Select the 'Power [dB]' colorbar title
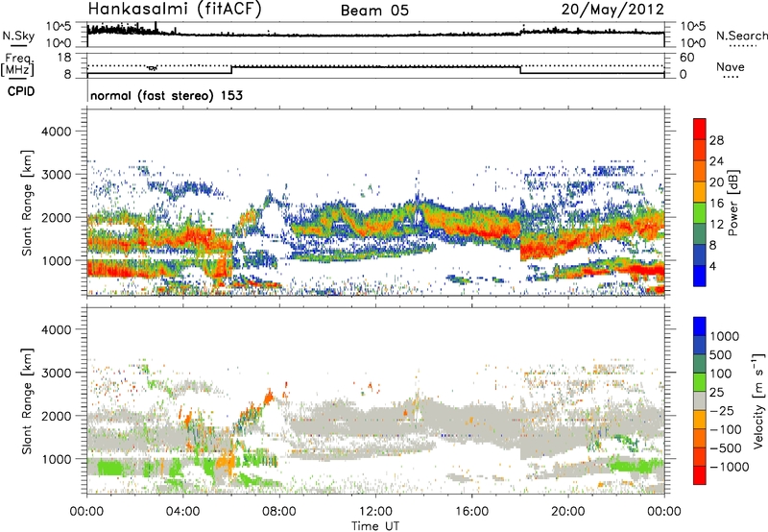The height and width of the screenshot is (532, 768). [732, 203]
